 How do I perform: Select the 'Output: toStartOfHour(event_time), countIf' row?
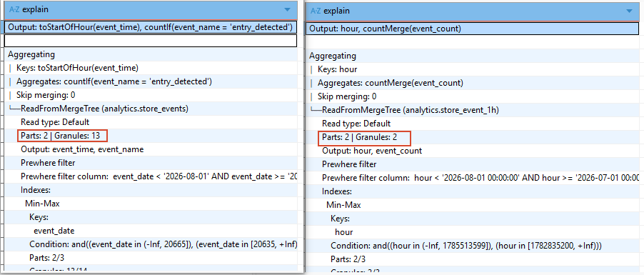point(151,27)
